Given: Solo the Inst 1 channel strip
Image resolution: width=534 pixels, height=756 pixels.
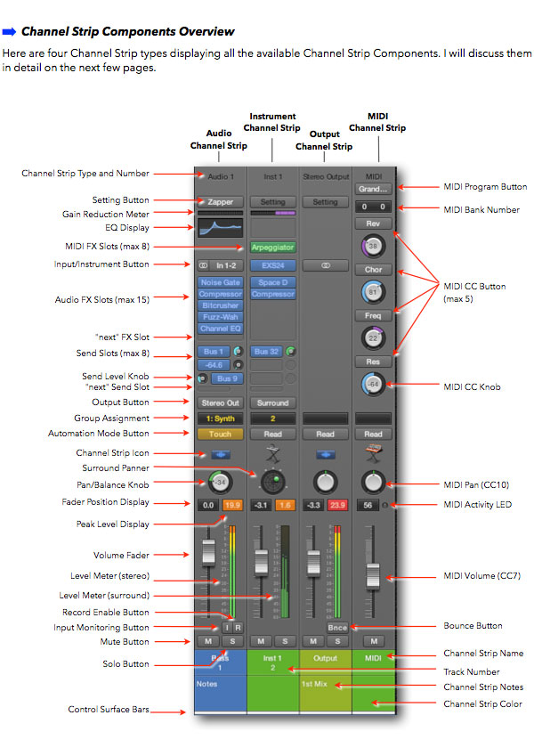Looking at the screenshot, I should [x=285, y=641].
